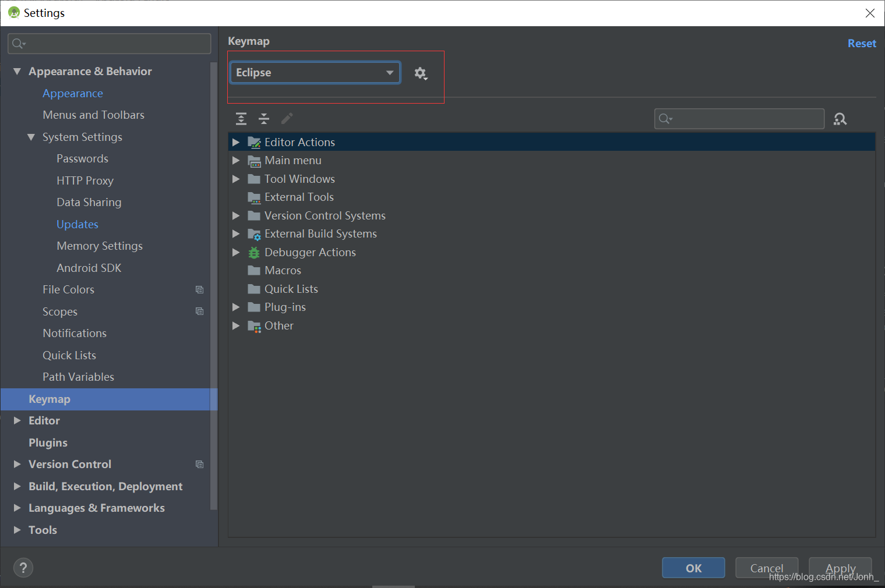Open the keymap gear options menu
The height and width of the screenshot is (588, 885).
tap(421, 73)
